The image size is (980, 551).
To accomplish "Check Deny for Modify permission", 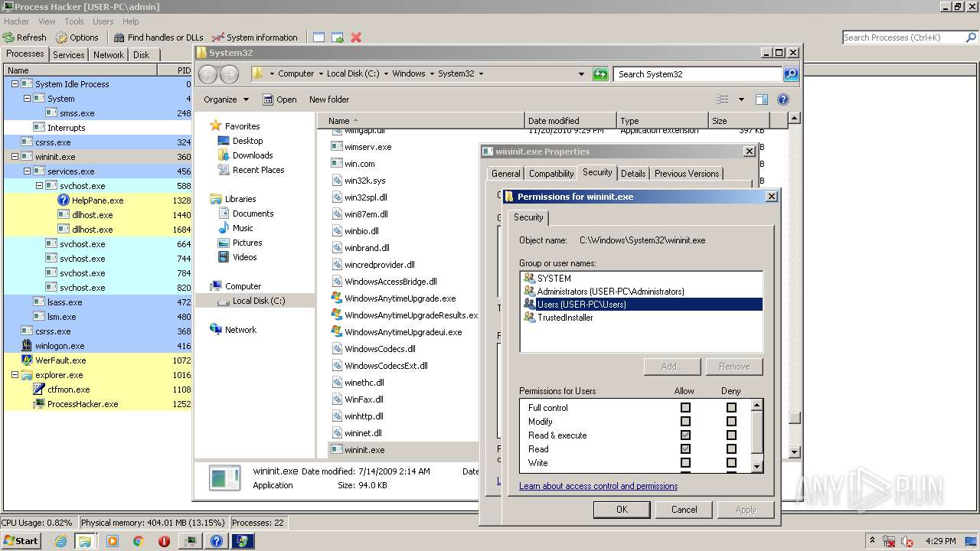I will [731, 422].
